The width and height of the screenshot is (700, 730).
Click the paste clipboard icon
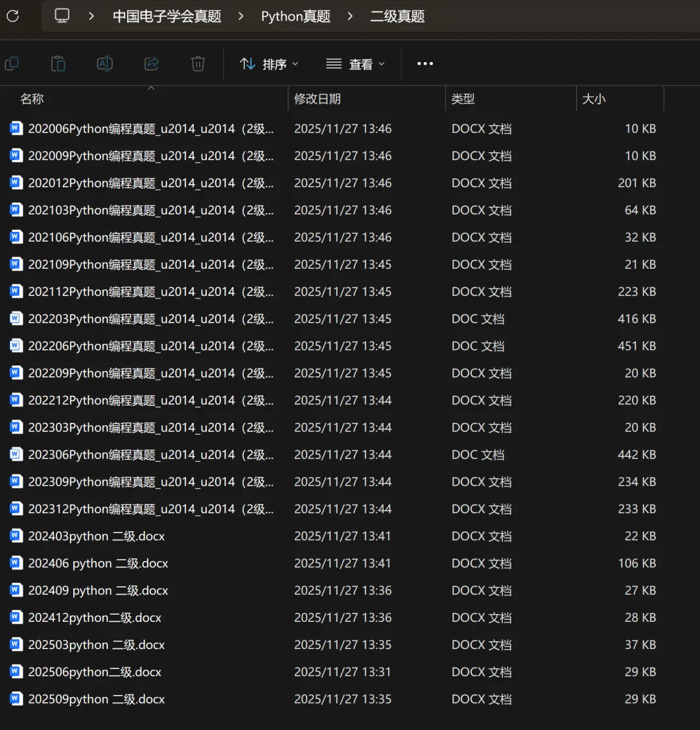[58, 63]
